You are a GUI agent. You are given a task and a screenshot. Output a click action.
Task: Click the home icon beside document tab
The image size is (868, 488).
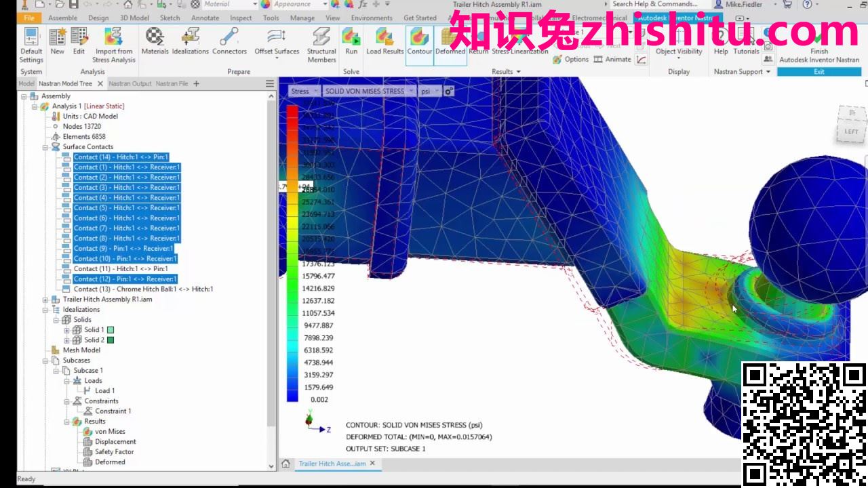(285, 464)
